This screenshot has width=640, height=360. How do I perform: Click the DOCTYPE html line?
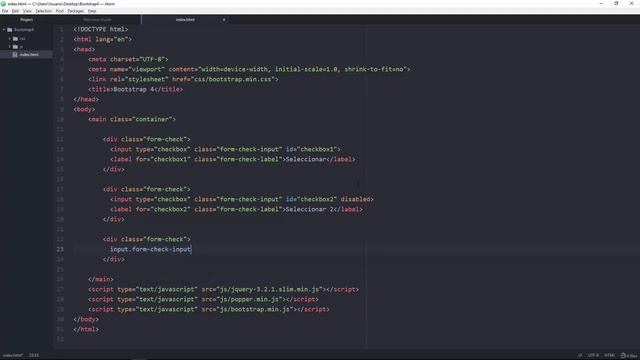click(101, 29)
